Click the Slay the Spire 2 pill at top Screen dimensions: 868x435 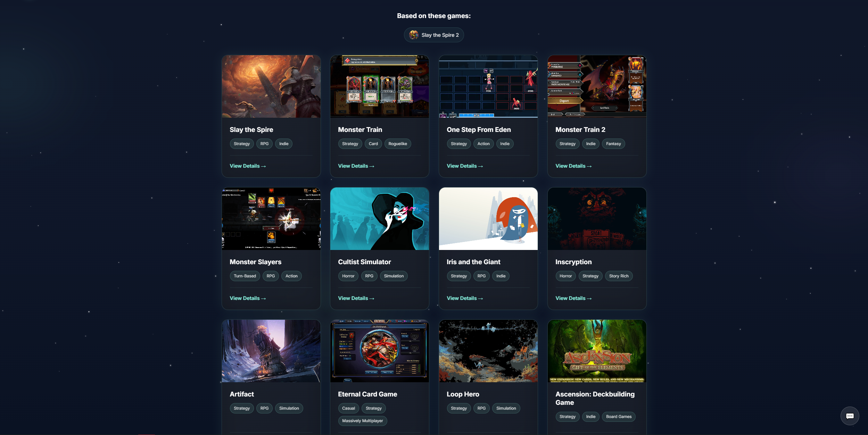pos(434,35)
